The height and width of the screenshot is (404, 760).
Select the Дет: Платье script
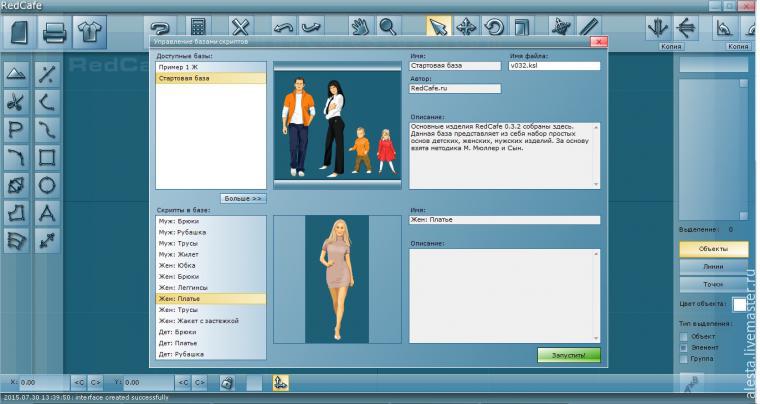(x=211, y=343)
